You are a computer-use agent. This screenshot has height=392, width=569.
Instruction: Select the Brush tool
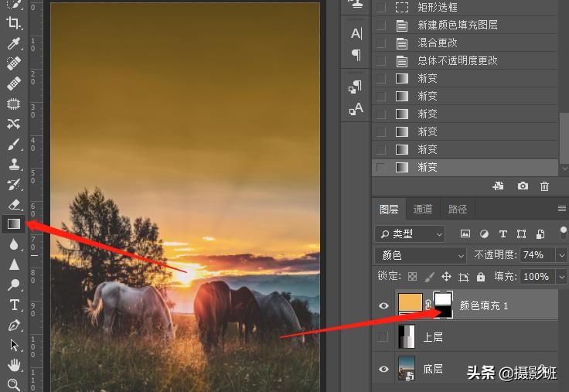tap(14, 145)
